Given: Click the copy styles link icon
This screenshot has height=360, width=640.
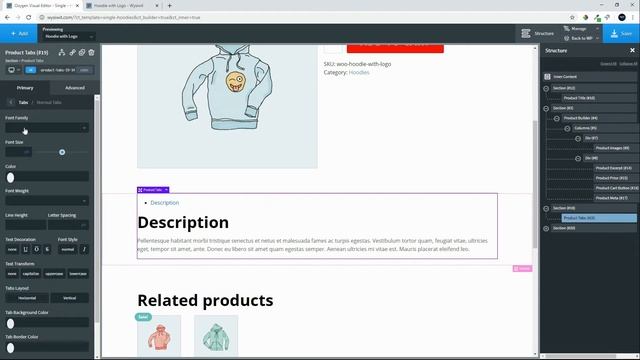Looking at the screenshot, I should tap(72, 52).
